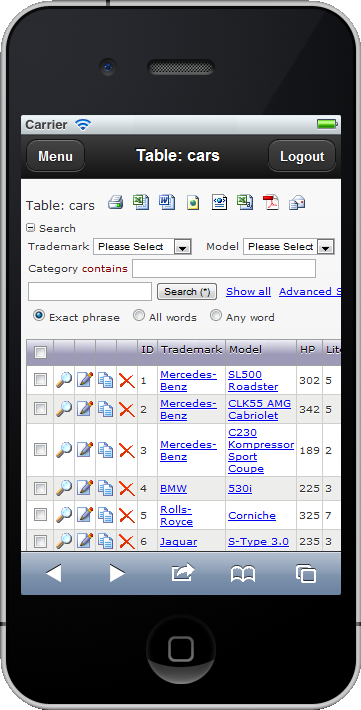Open the browser tabs pages icon
Viewport: 361px width, 710px height.
coord(306,574)
